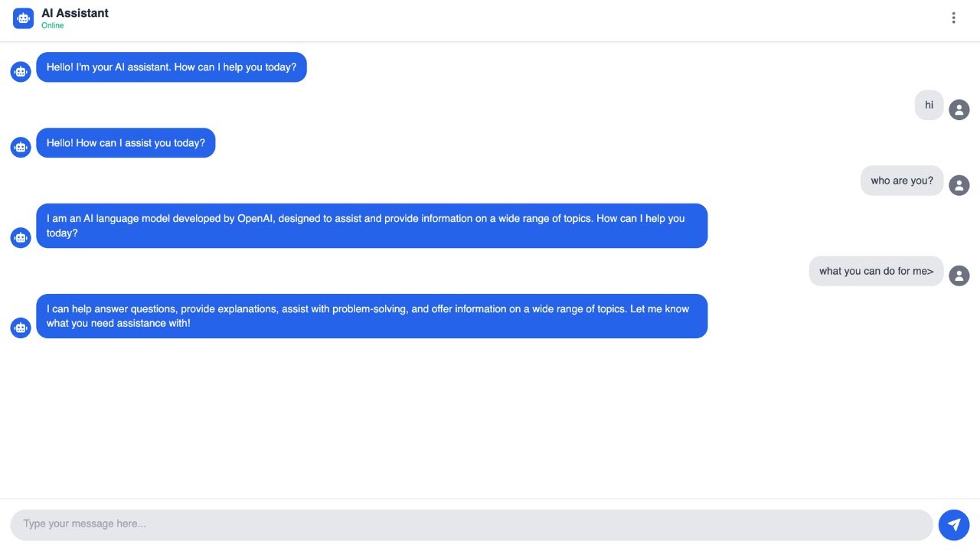The height and width of the screenshot is (551, 980).
Task: Click bot avatar beside the OpenAI message
Action: 21,238
